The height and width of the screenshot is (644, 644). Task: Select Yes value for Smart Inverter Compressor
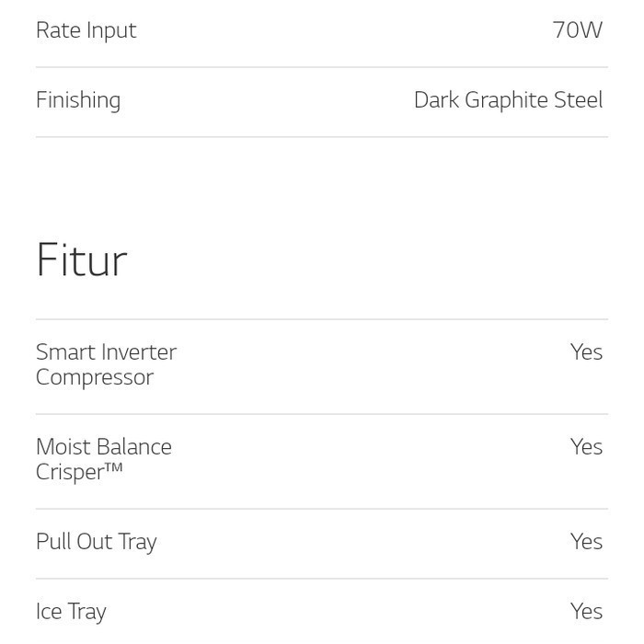[x=586, y=352]
